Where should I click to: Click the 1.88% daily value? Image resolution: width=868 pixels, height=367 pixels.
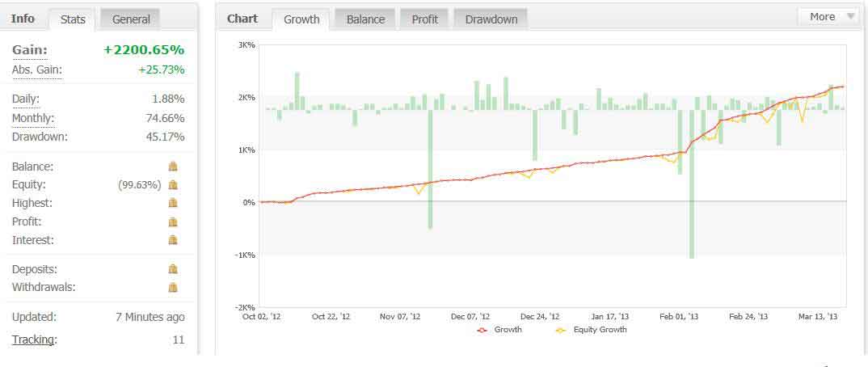(168, 99)
